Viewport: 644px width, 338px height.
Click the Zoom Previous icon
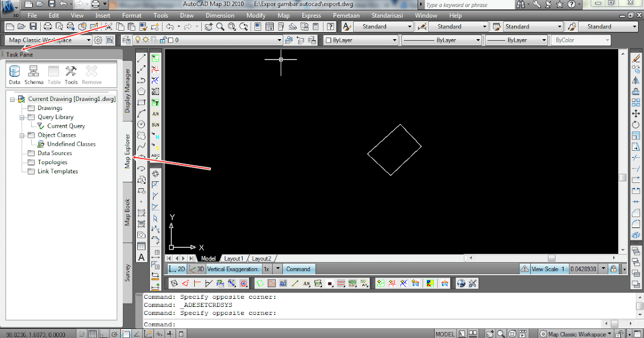[244, 26]
